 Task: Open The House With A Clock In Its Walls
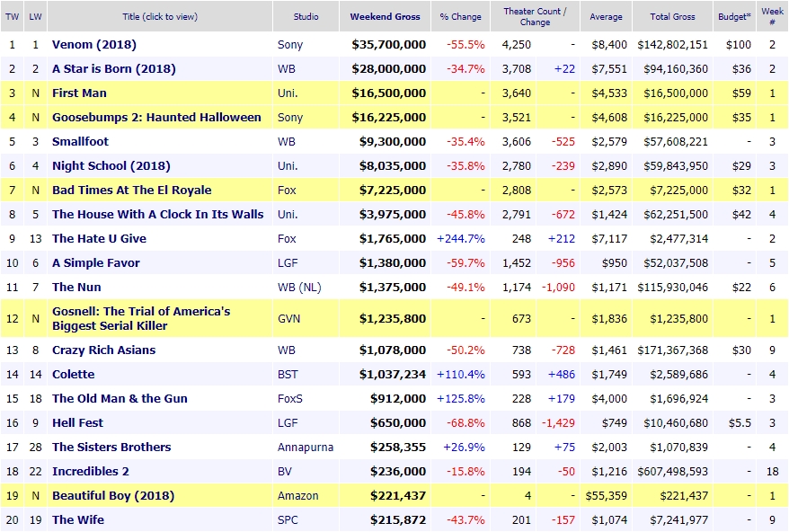tap(158, 215)
